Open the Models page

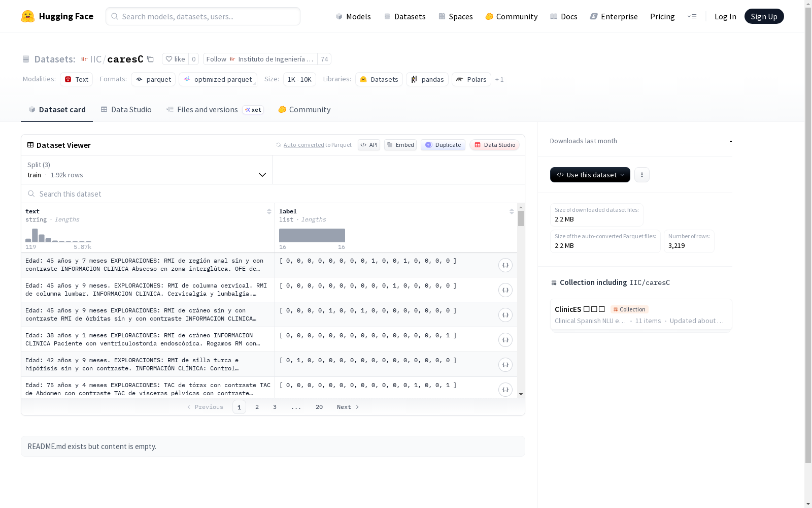(x=353, y=16)
